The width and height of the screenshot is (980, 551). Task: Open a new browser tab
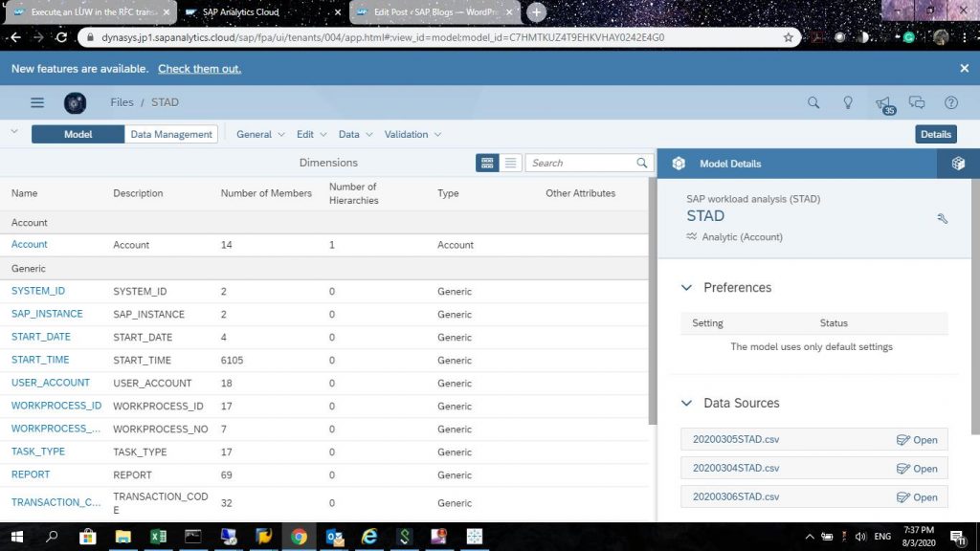coord(536,12)
